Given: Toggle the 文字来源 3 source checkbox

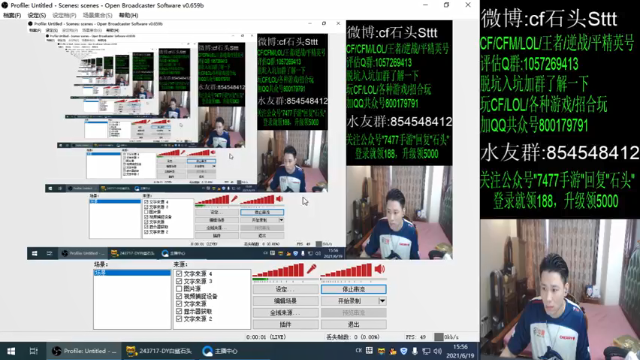Looking at the screenshot, I should coord(179,281).
